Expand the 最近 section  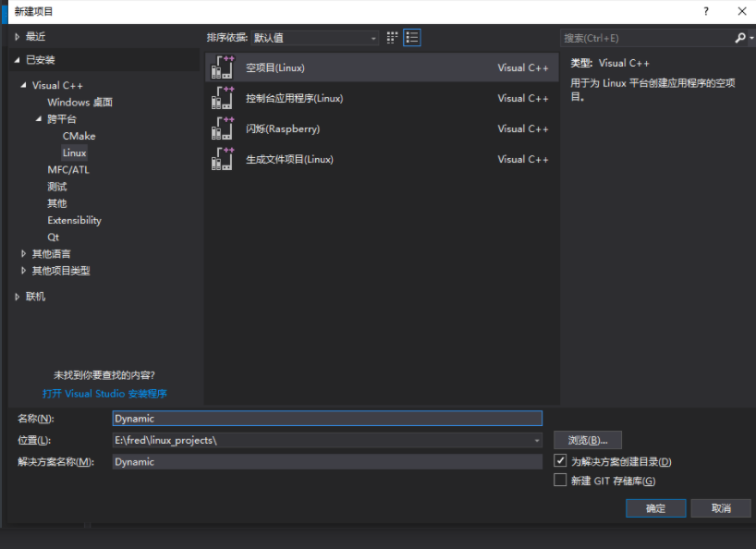point(18,37)
